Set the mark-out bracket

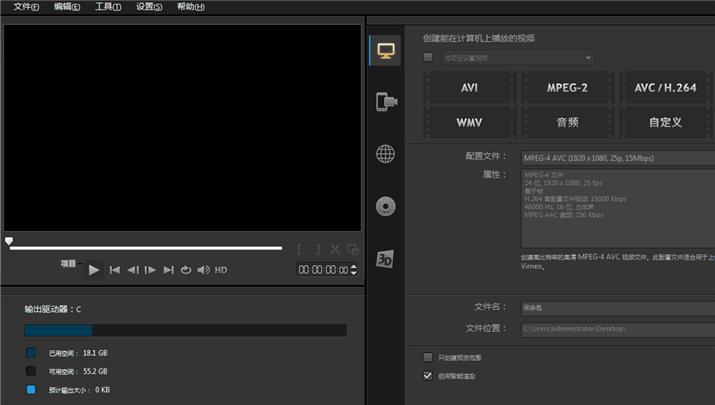(x=318, y=249)
